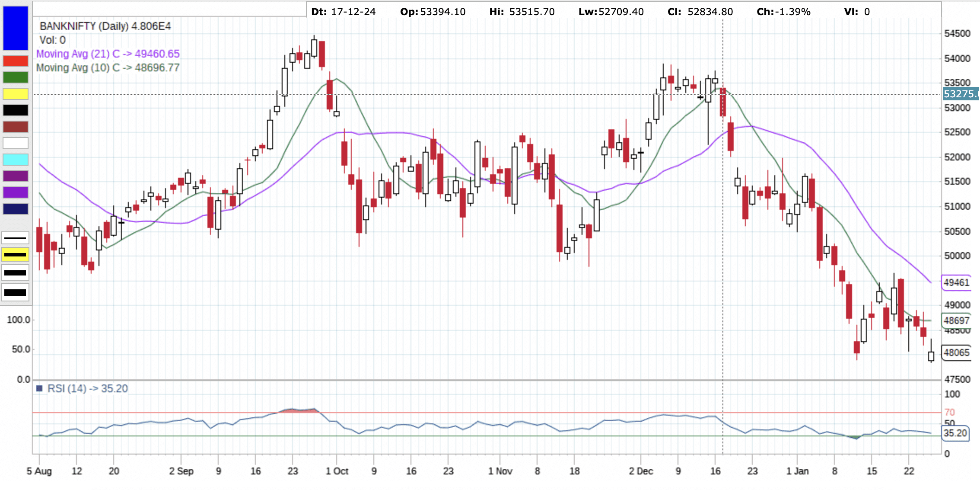Choose the brown color swatch

pos(16,127)
